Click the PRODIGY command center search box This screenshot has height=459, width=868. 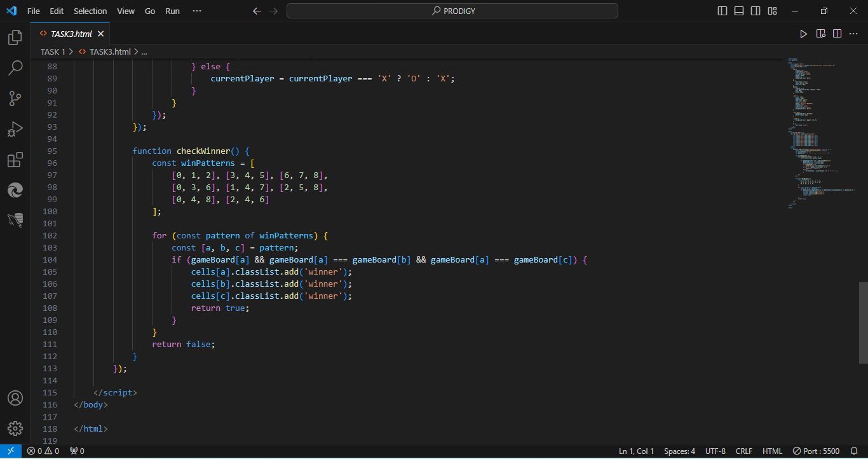(x=452, y=11)
